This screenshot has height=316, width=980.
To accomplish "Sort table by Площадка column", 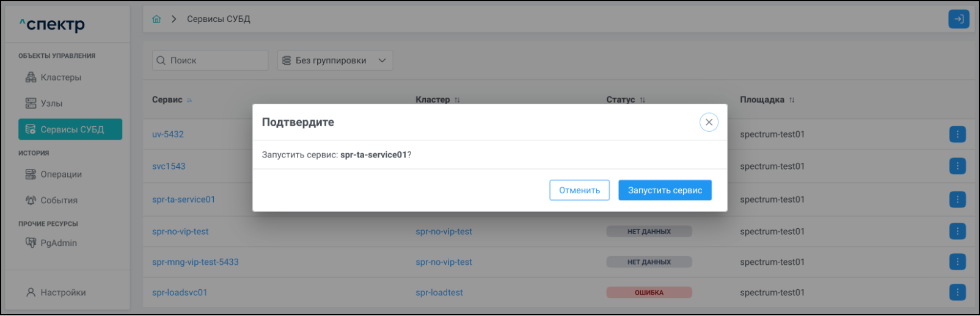I will 792,100.
